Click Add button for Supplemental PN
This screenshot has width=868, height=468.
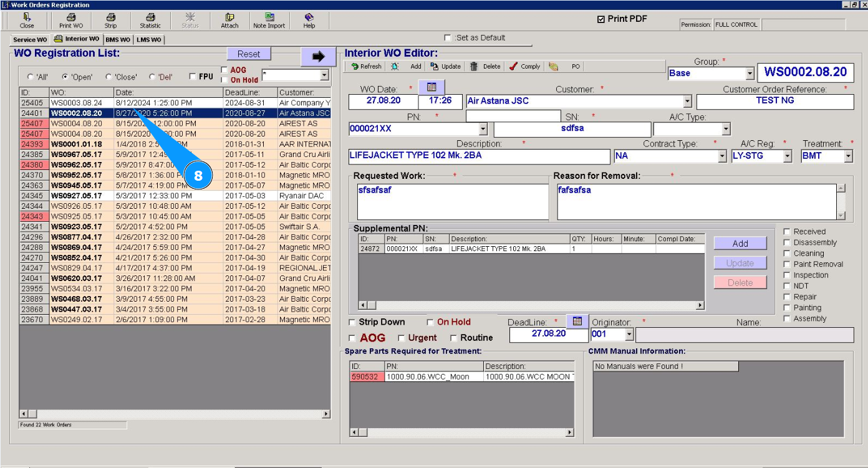[x=740, y=244]
